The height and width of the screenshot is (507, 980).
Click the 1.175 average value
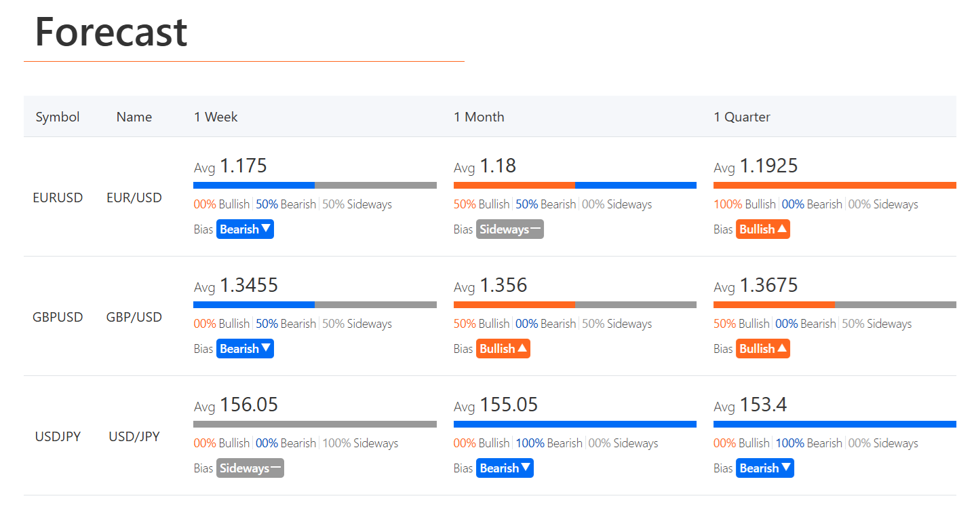(x=243, y=166)
